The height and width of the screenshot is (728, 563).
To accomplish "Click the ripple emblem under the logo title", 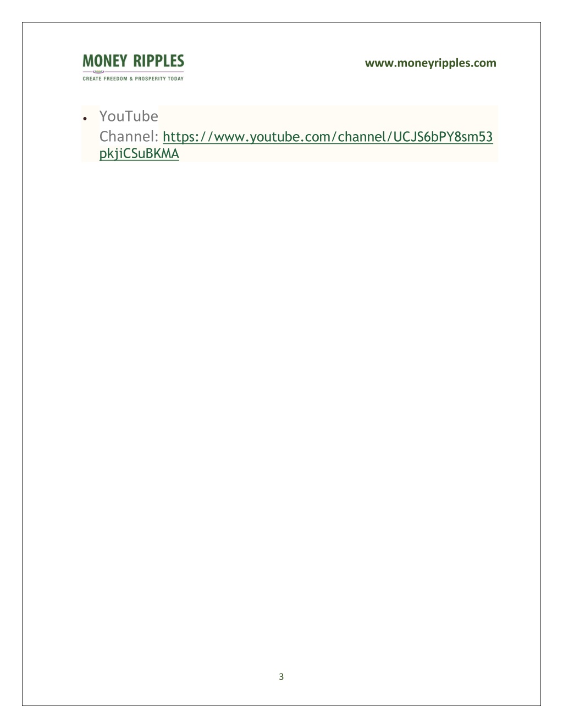I will coord(99,71).
